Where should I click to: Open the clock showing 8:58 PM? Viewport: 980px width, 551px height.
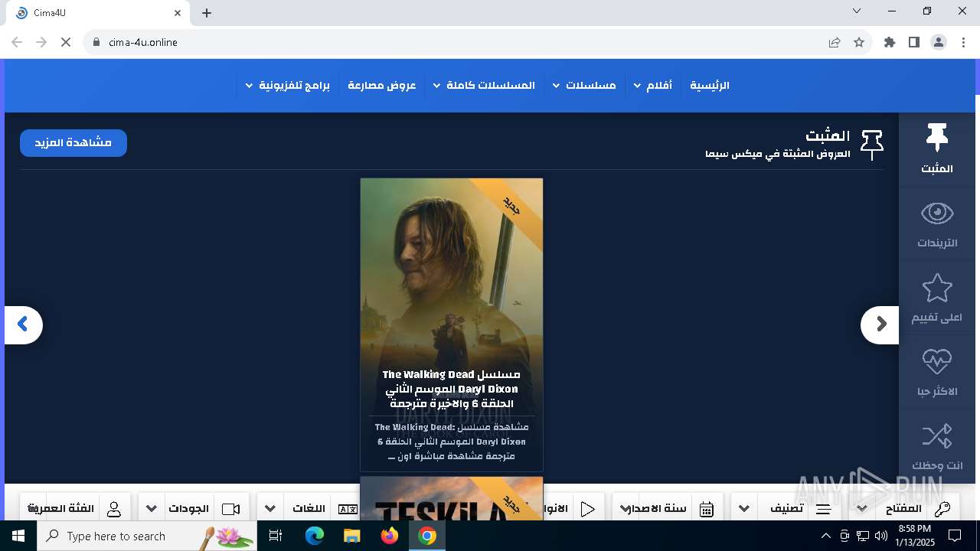(914, 536)
